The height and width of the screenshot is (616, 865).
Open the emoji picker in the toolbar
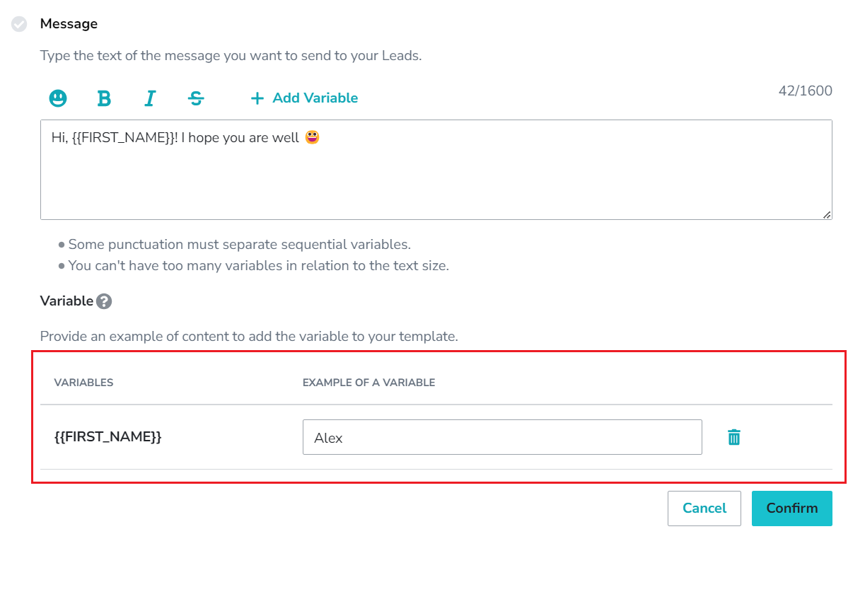[57, 98]
